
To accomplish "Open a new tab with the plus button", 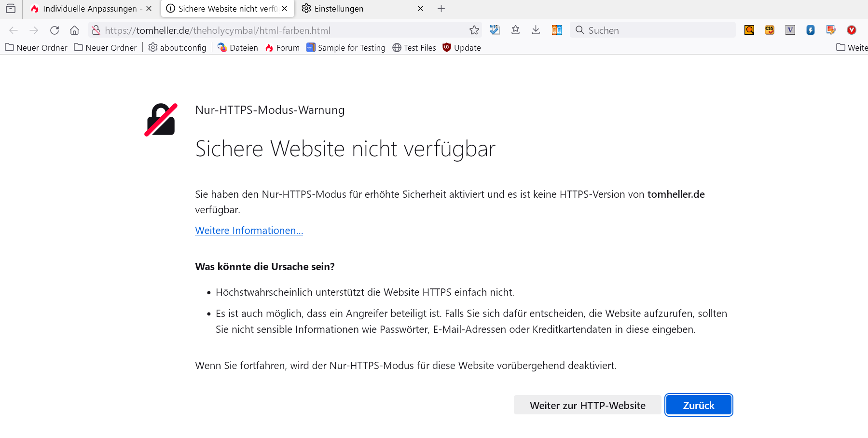I will [x=441, y=9].
